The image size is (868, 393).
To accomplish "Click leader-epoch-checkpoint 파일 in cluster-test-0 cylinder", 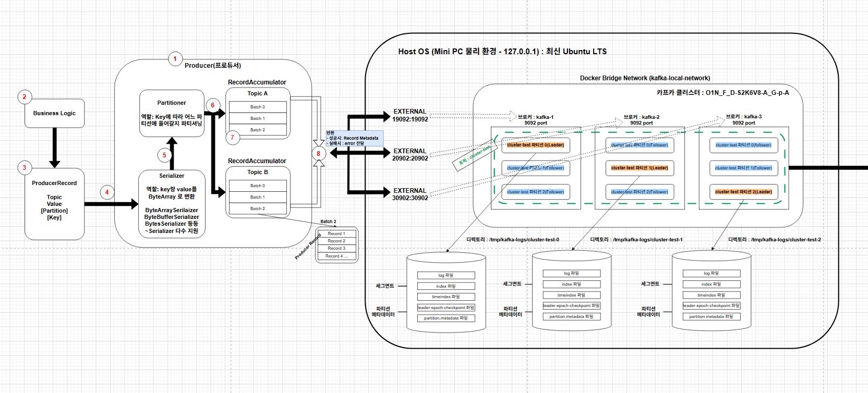I will click(446, 308).
